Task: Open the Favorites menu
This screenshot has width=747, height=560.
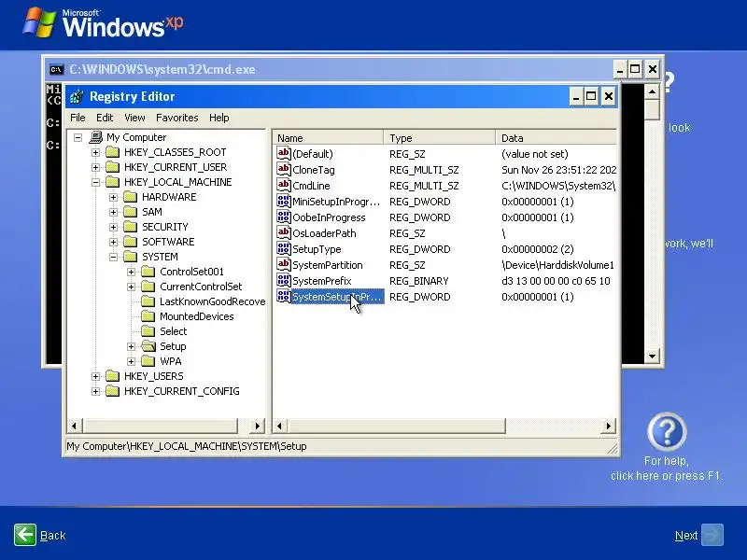Action: click(x=177, y=118)
